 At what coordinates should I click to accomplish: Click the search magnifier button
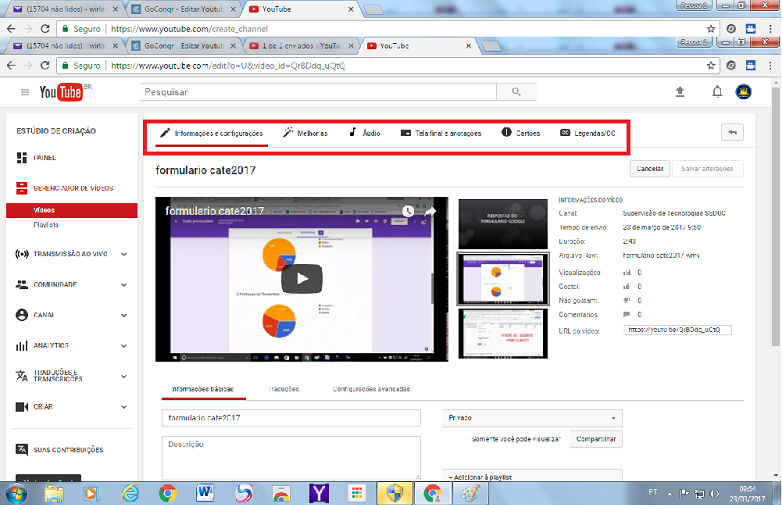(x=516, y=92)
